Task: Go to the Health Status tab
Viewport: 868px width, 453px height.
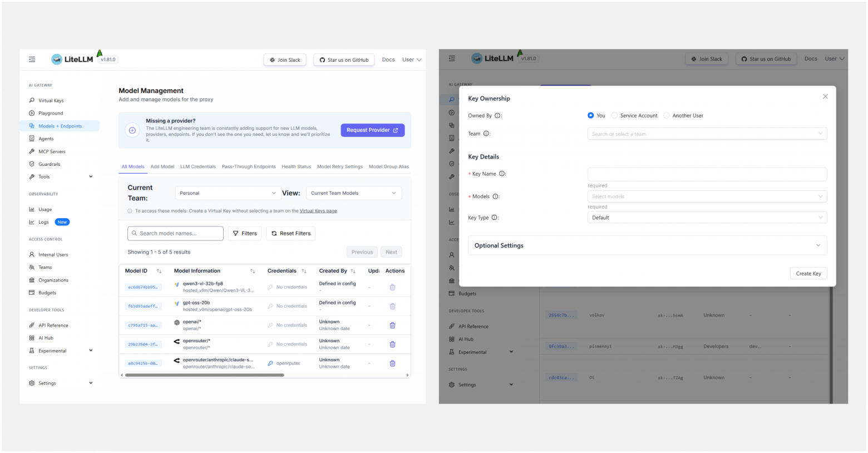Action: [x=296, y=166]
